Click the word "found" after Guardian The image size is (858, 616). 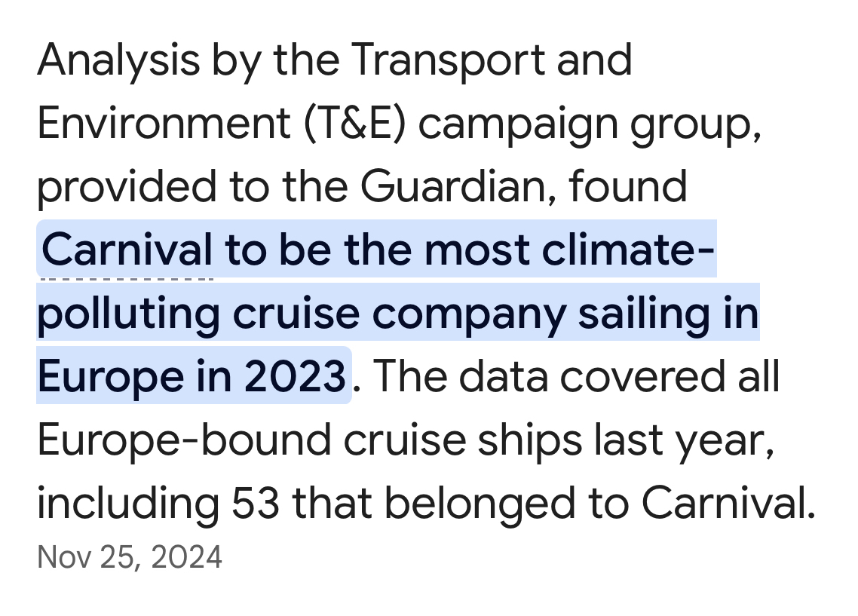627,186
